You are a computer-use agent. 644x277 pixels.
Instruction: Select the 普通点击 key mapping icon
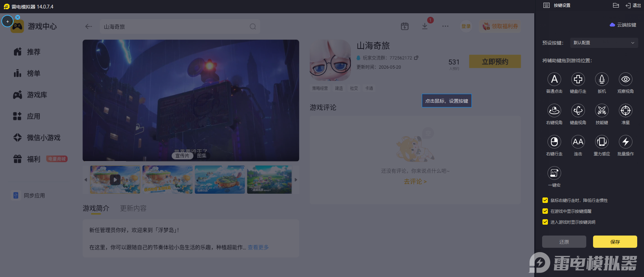coord(554,79)
